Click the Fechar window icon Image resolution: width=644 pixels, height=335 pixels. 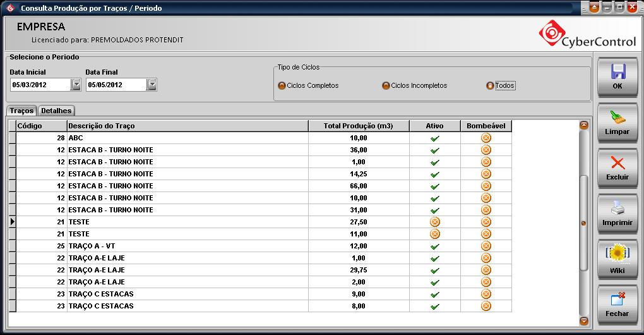pos(617,300)
